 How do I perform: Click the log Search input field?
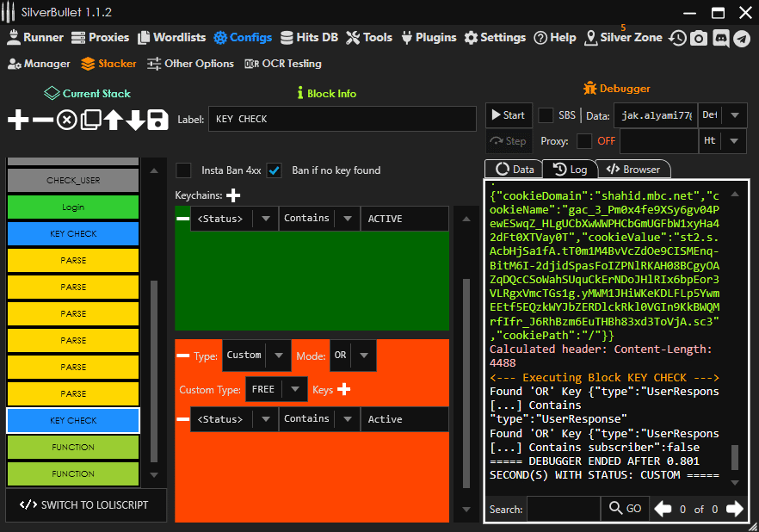coord(563,509)
